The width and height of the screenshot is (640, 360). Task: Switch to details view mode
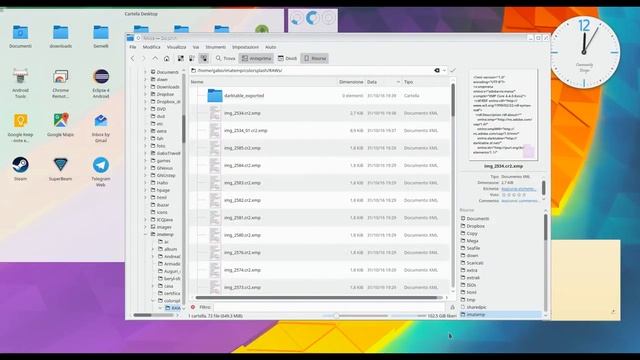pyautogui.click(x=204, y=58)
